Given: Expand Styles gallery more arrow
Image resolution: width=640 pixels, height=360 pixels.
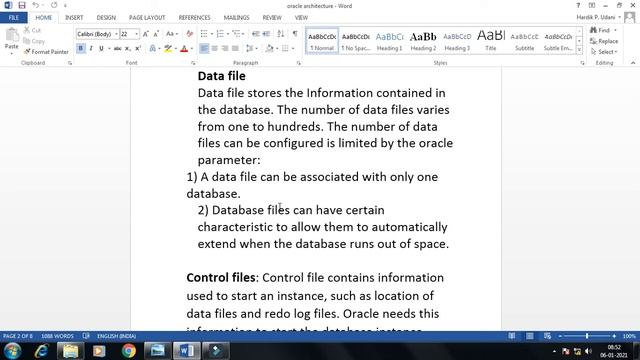Looking at the screenshot, I should coord(579,49).
